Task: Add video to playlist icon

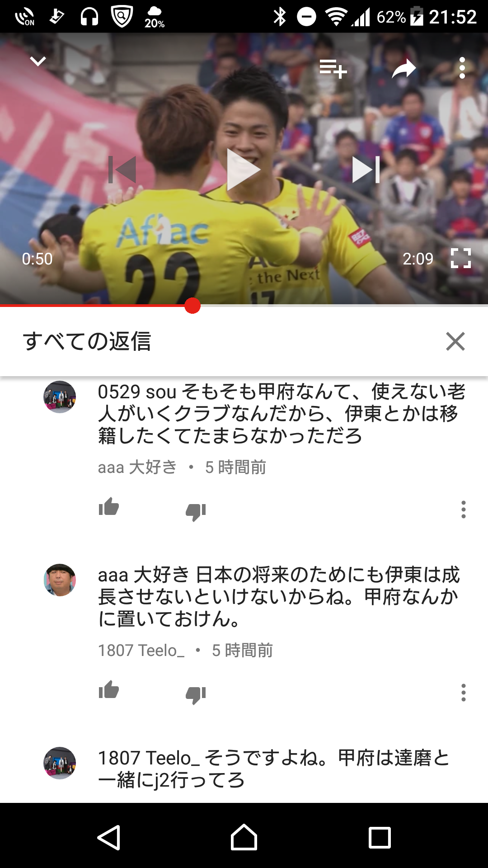Action: (333, 69)
